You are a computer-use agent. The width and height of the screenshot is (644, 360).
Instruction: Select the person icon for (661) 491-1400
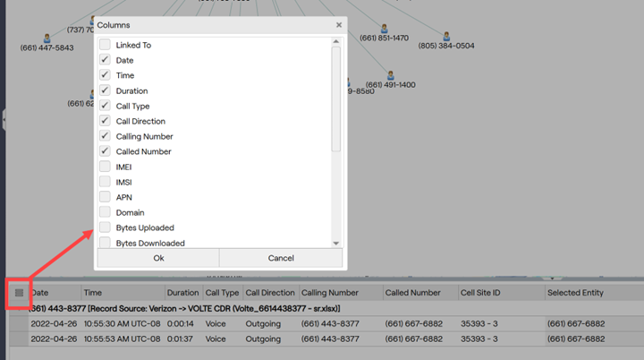tap(391, 75)
